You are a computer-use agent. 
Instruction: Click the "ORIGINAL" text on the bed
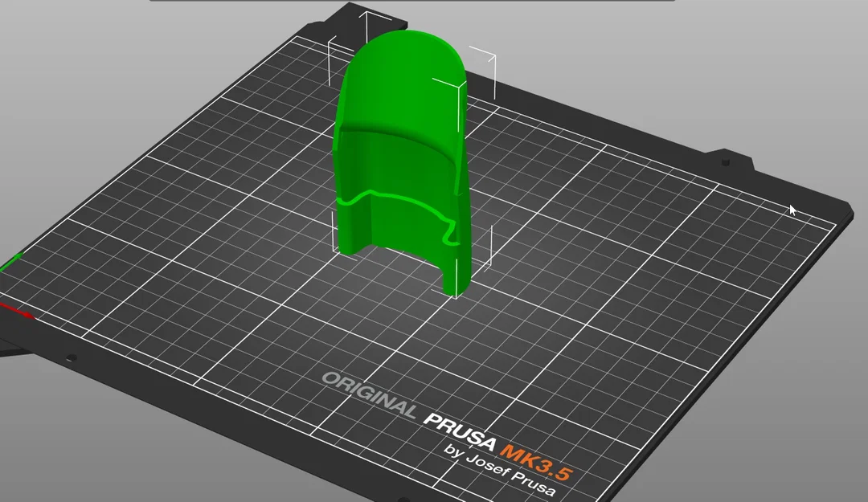click(x=370, y=394)
